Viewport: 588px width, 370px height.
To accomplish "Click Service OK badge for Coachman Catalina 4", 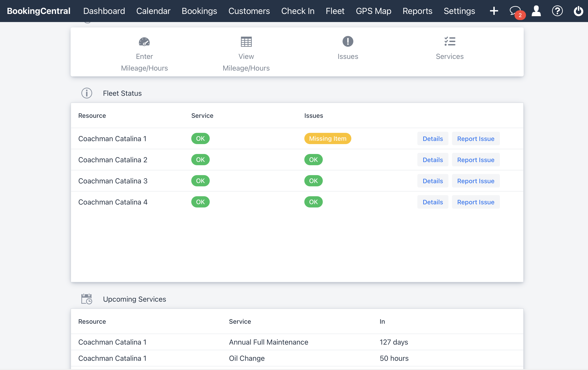I will pyautogui.click(x=200, y=202).
